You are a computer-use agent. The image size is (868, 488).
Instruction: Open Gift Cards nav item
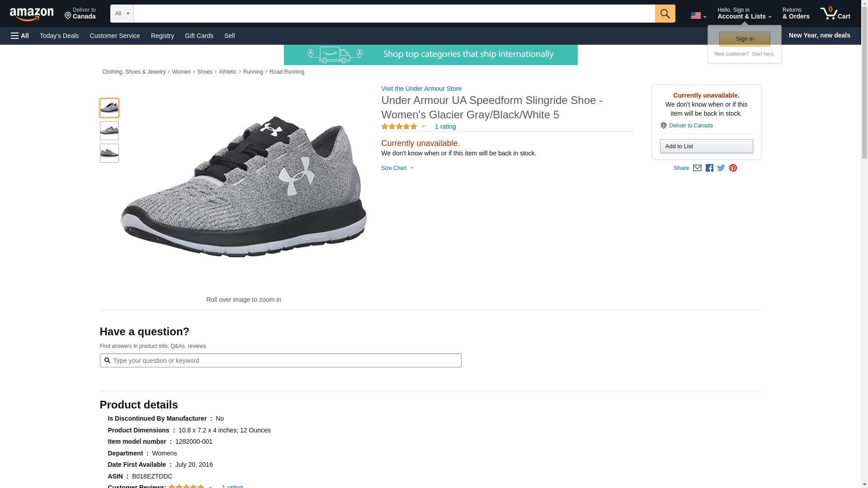pyautogui.click(x=199, y=36)
